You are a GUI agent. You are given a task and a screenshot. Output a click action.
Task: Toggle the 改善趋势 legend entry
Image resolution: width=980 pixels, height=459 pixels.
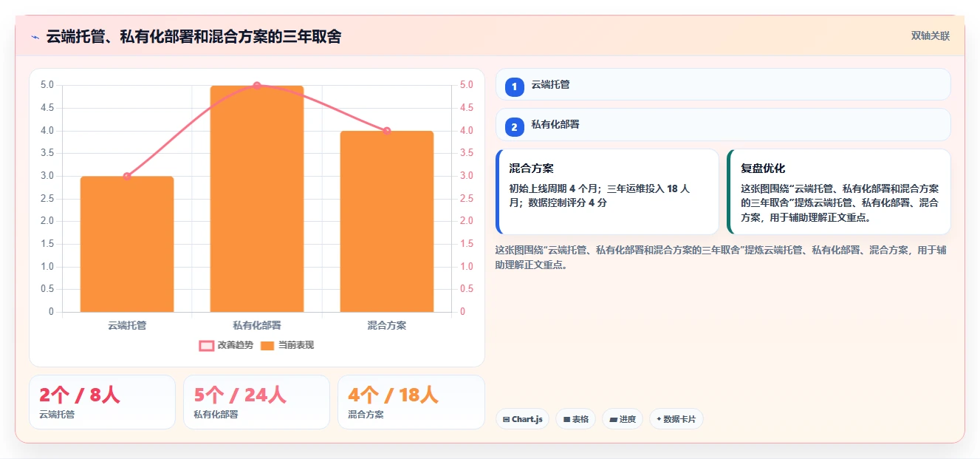(226, 345)
